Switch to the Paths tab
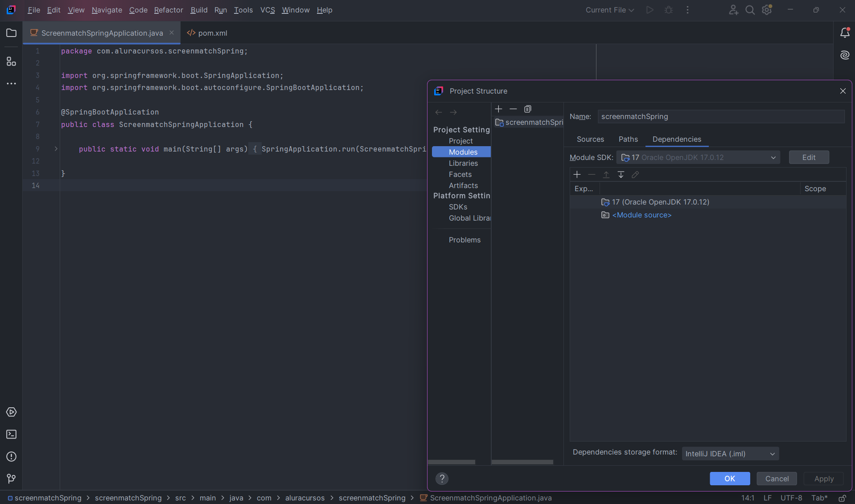This screenshot has height=504, width=855. tap(628, 139)
